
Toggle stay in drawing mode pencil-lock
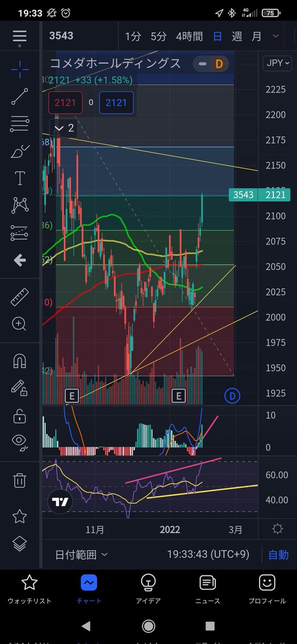pyautogui.click(x=20, y=388)
